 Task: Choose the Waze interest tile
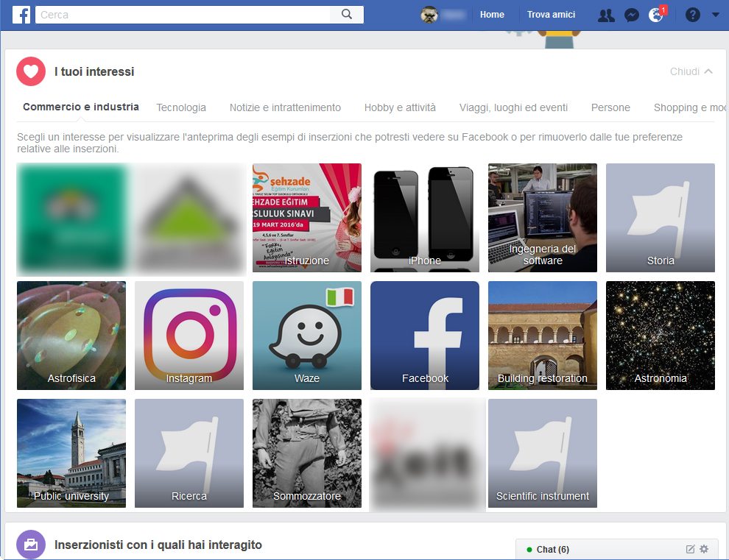[307, 336]
